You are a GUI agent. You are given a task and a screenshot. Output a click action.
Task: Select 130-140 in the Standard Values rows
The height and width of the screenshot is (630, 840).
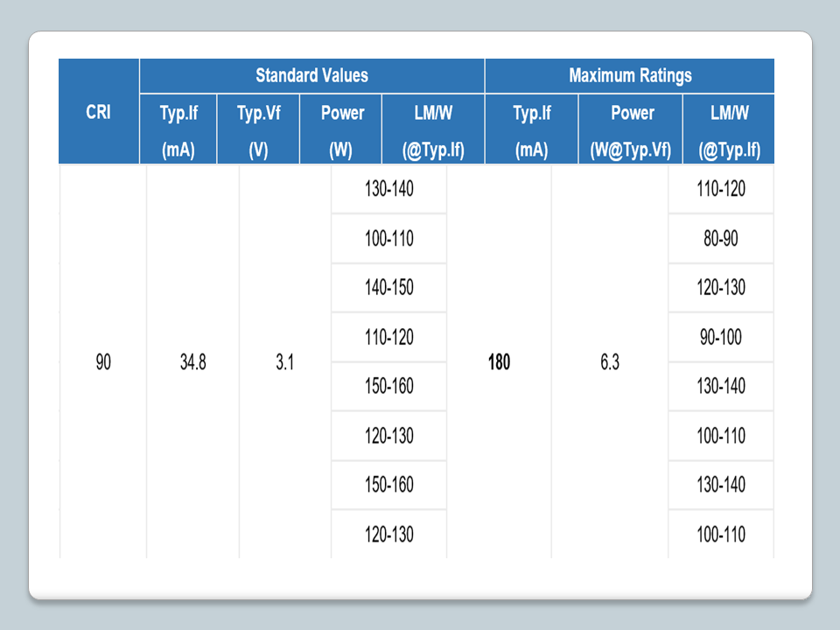pyautogui.click(x=389, y=189)
